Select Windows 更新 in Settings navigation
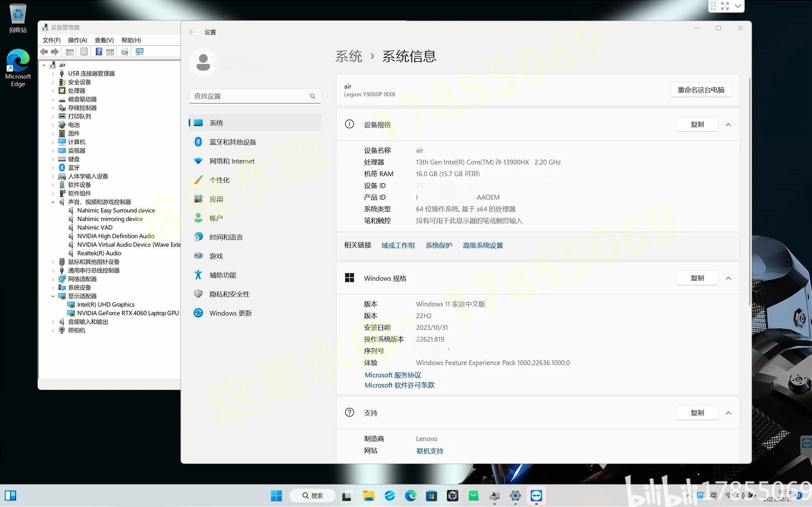The image size is (812, 507). click(x=255, y=313)
